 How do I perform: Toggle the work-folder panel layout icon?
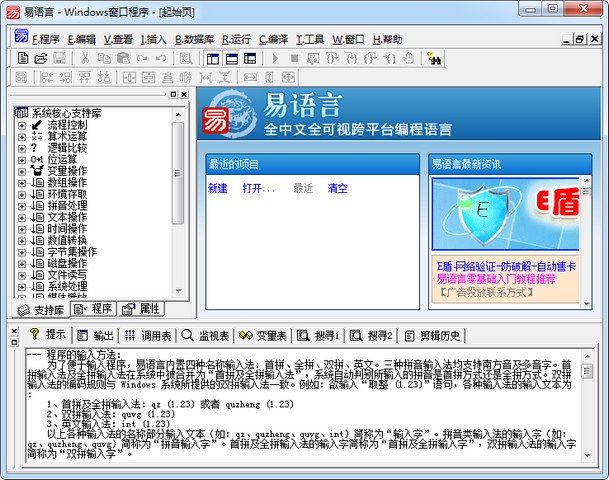(x=213, y=59)
